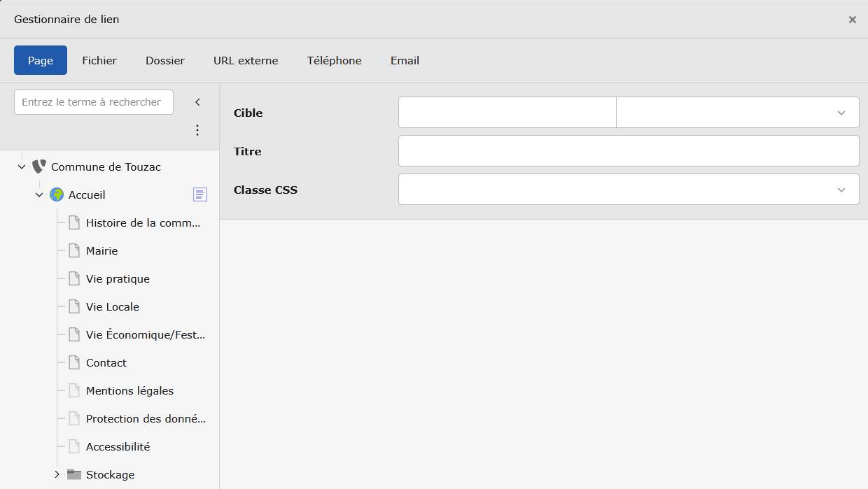Collapse the page tree sidebar panel
868x489 pixels.
coord(197,102)
